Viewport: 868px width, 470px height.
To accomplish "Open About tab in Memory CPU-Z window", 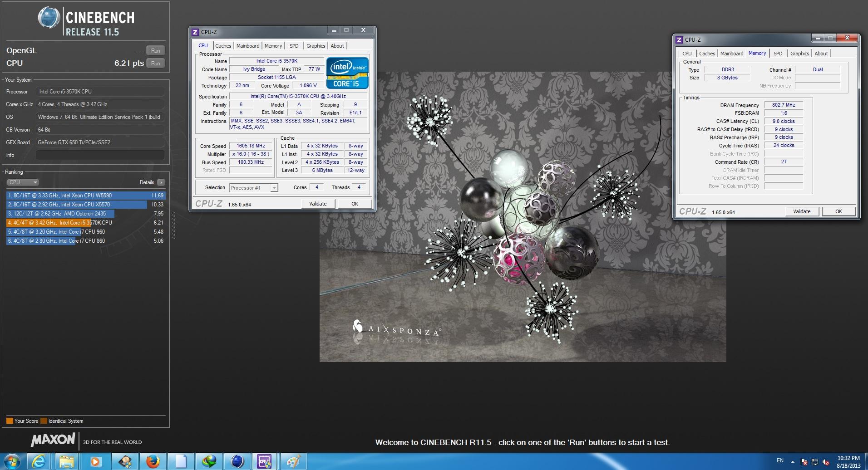I will 821,54.
